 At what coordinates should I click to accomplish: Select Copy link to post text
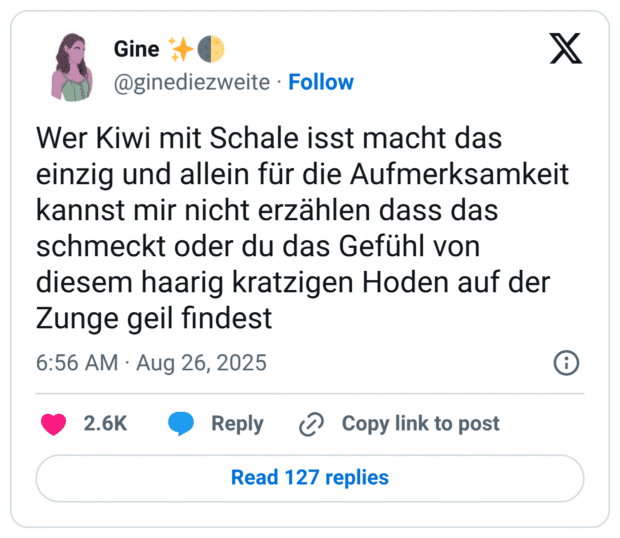click(420, 424)
